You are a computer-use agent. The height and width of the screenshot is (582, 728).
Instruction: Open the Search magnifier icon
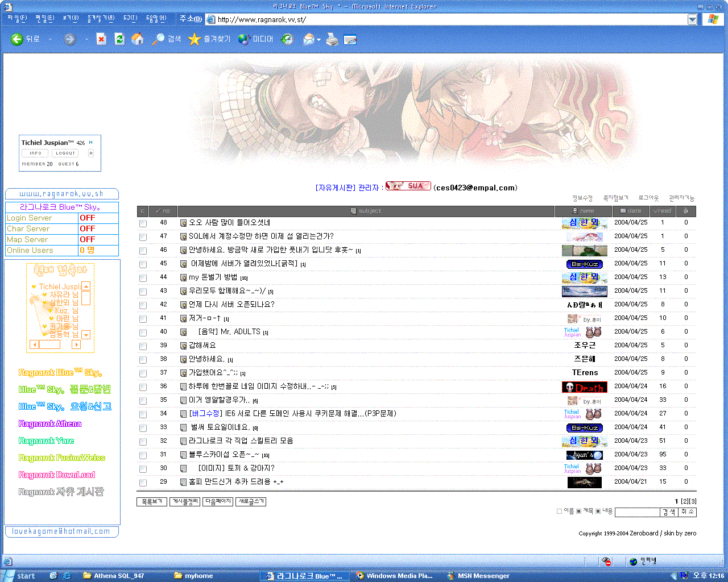click(x=158, y=39)
